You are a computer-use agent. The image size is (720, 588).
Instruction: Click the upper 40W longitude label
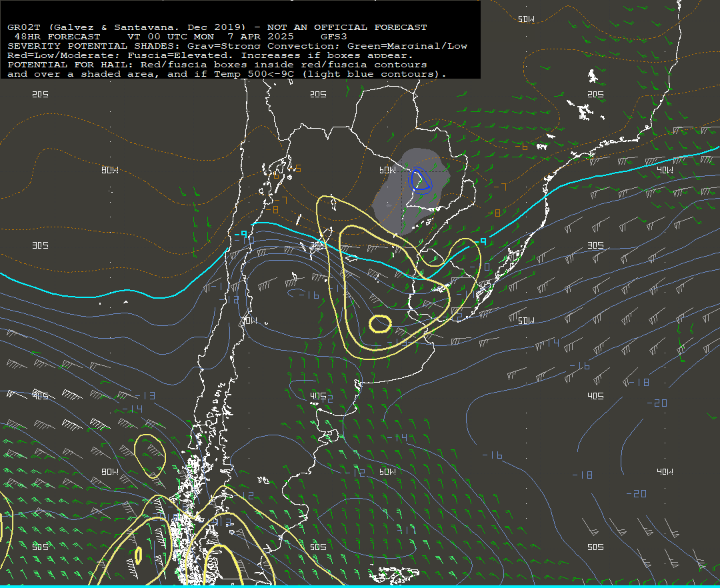(x=665, y=170)
